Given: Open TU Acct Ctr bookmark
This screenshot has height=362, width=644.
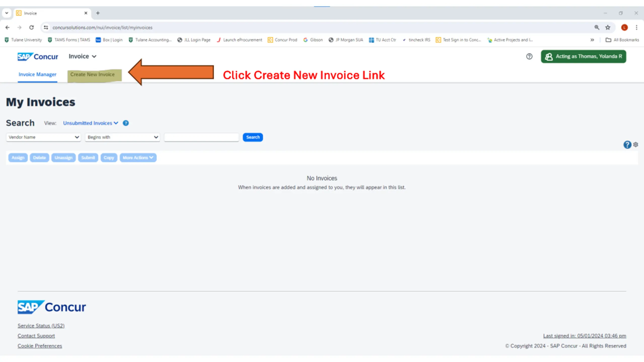Looking at the screenshot, I should 383,40.
